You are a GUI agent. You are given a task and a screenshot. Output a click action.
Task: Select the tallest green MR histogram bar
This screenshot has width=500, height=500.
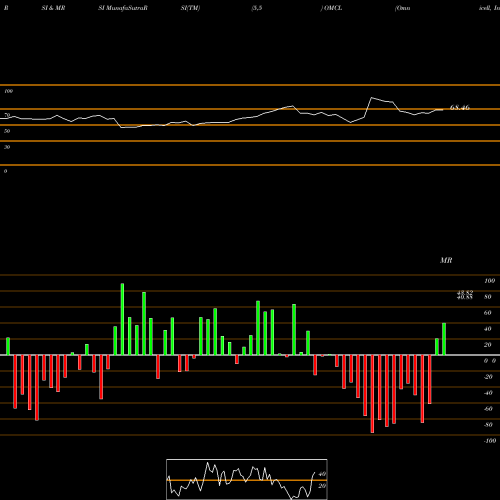click(x=122, y=319)
